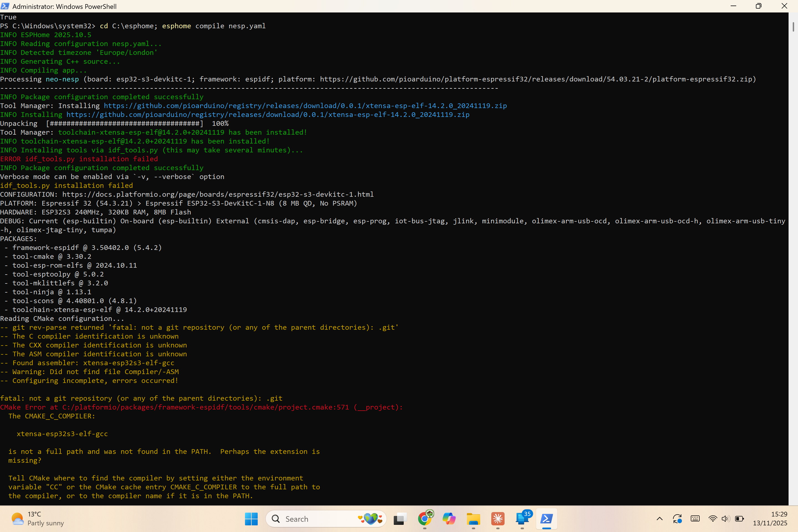
Task: Open File Explorer from the taskbar
Action: [473, 519]
